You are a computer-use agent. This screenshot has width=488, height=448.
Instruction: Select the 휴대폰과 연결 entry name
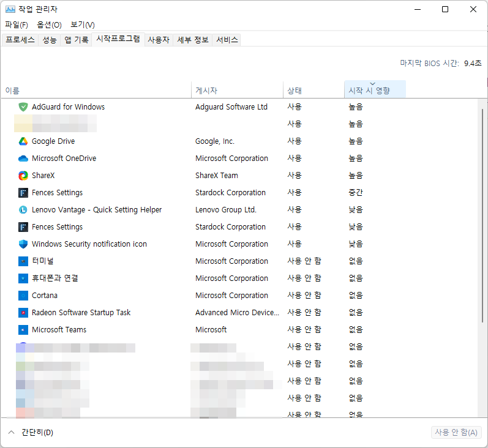pos(55,278)
